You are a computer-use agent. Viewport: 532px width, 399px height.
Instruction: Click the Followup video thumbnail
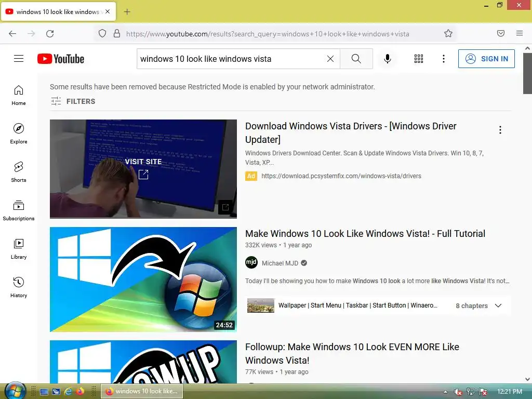click(143, 362)
